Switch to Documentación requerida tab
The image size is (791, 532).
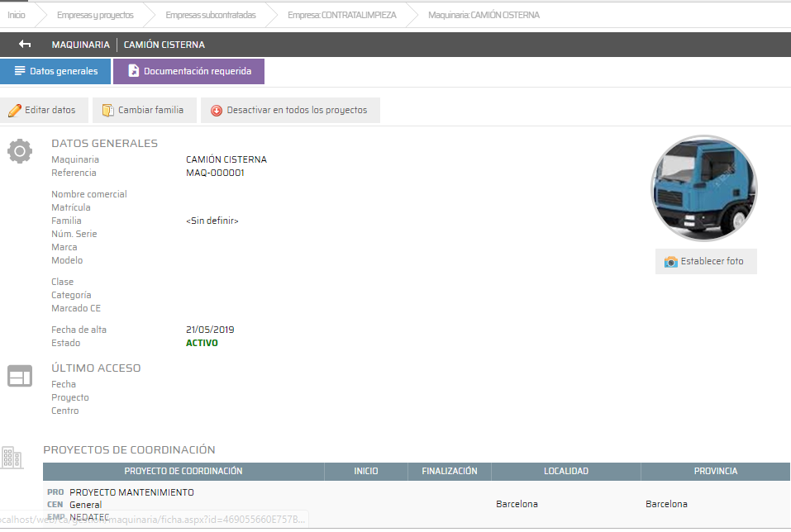coord(188,71)
